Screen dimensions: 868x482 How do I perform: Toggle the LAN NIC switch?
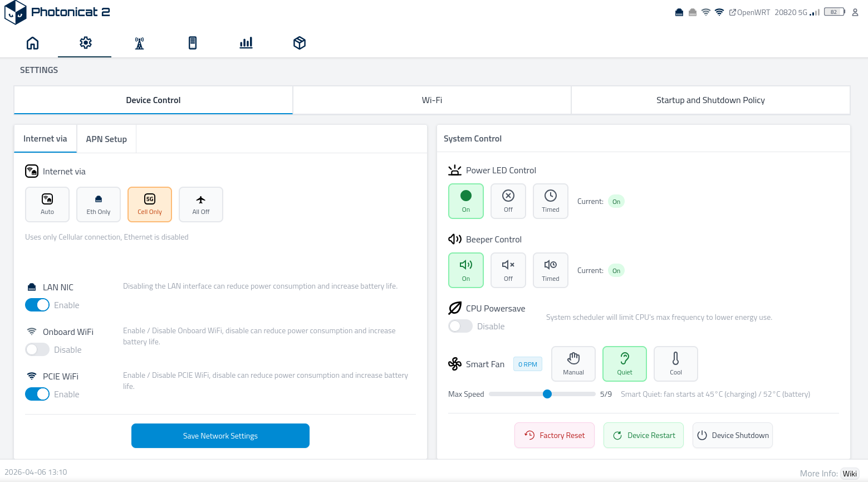37,305
